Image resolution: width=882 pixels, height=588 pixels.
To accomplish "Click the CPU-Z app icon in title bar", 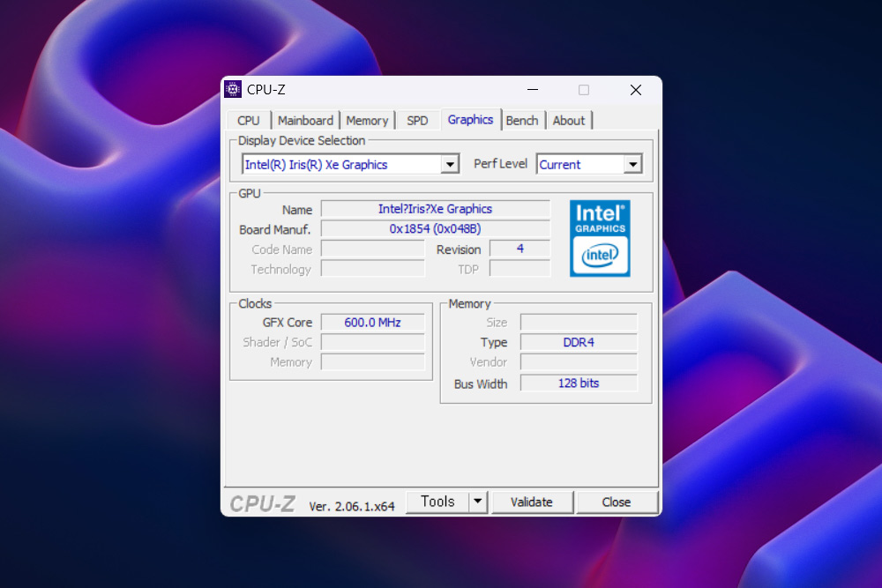I will click(x=233, y=89).
